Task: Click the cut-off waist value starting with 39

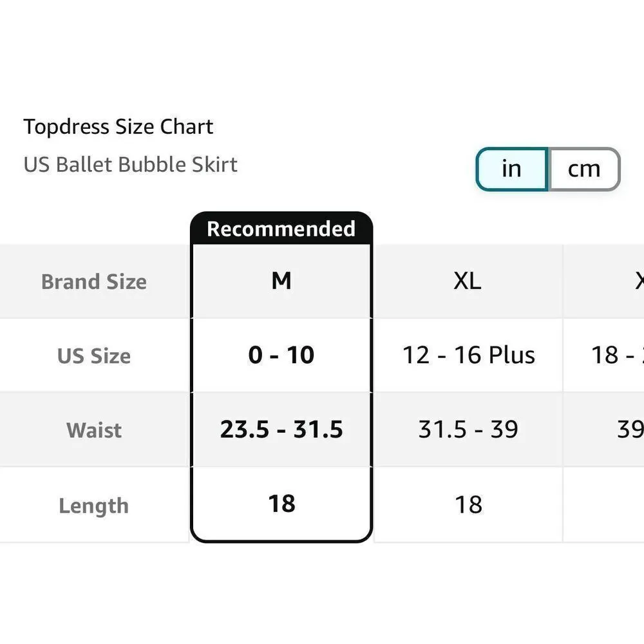Action: pyautogui.click(x=629, y=430)
